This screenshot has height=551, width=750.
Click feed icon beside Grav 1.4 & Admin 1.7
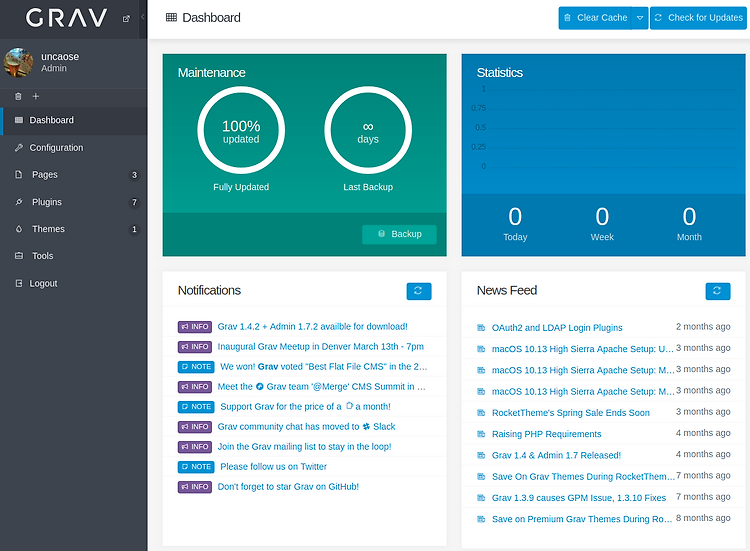coord(481,456)
